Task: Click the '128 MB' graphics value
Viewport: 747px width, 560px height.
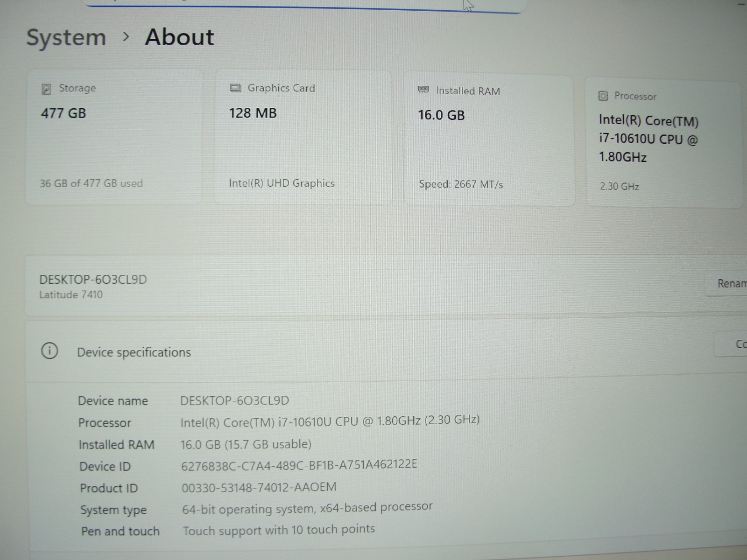Action: (x=253, y=113)
